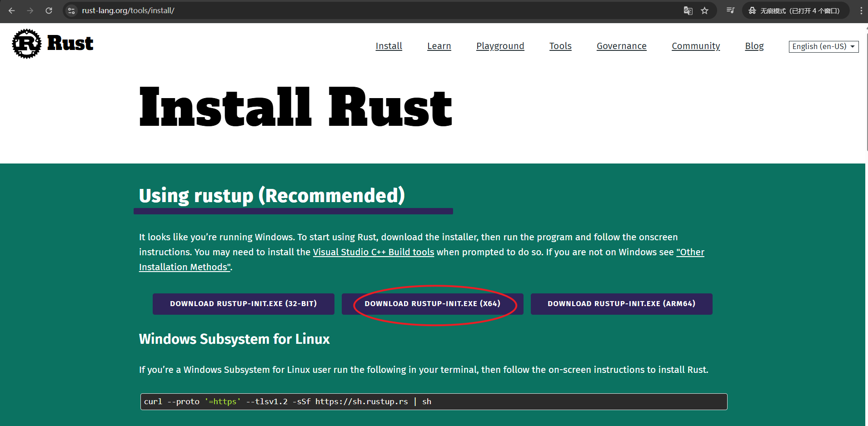This screenshot has width=868, height=426.
Task: Open the Governance nav link
Action: point(621,46)
